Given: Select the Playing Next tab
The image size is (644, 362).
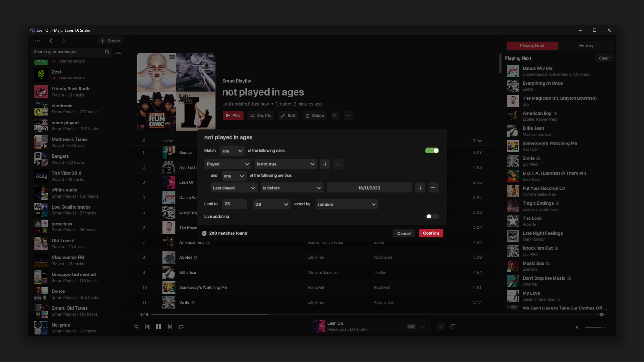Looking at the screenshot, I should tap(532, 46).
